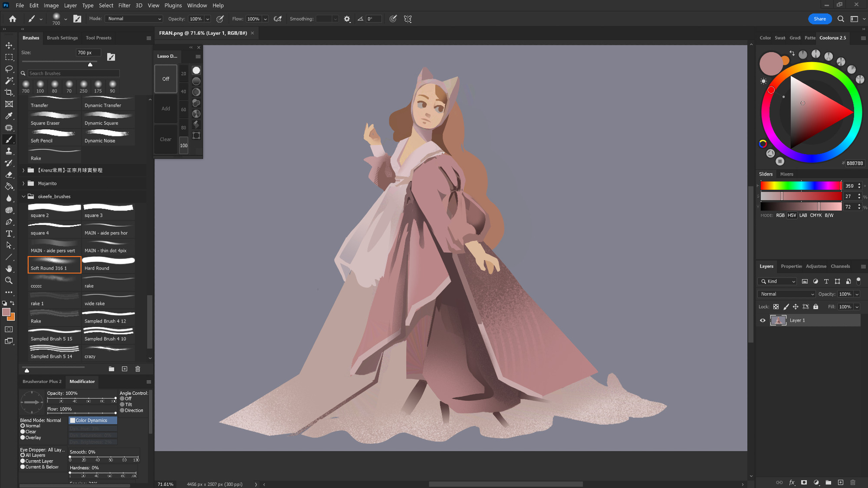This screenshot has width=868, height=488.
Task: Select Overlay blend mode radio button
Action: coord(23,438)
